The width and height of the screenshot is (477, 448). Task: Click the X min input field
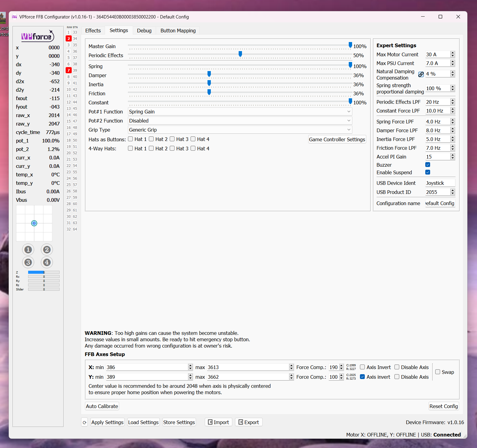click(x=147, y=367)
